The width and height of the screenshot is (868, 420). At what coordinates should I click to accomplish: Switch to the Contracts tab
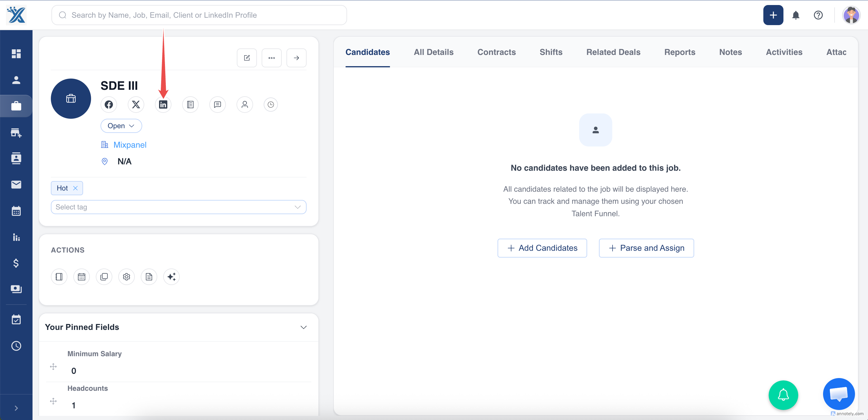click(x=496, y=52)
